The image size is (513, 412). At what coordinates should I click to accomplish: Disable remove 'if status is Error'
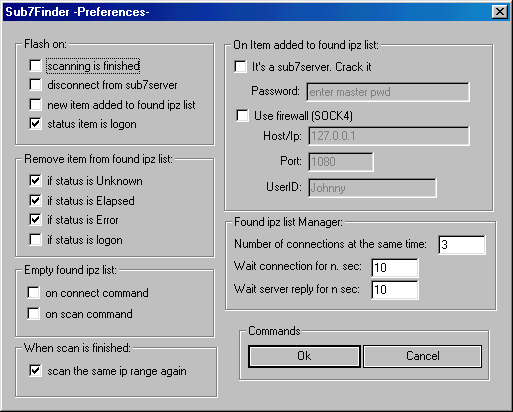pos(35,220)
